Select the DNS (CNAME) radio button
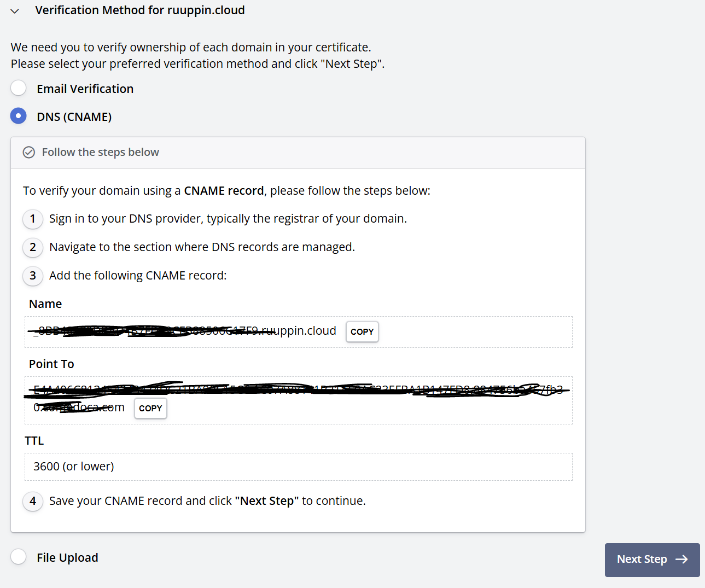Screen dimensions: 705x588 coord(19,116)
